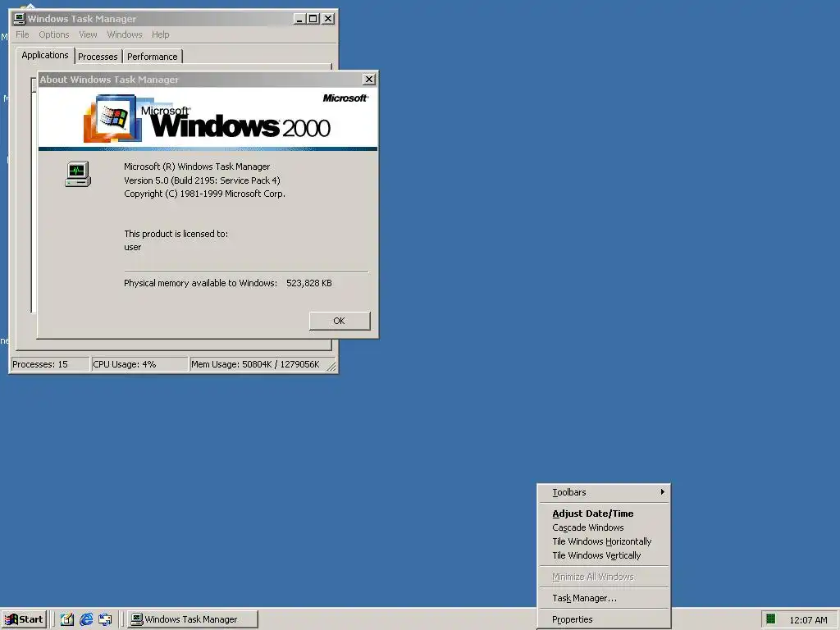
Task: Choose Task Manager... from context menu
Action: tap(605, 598)
